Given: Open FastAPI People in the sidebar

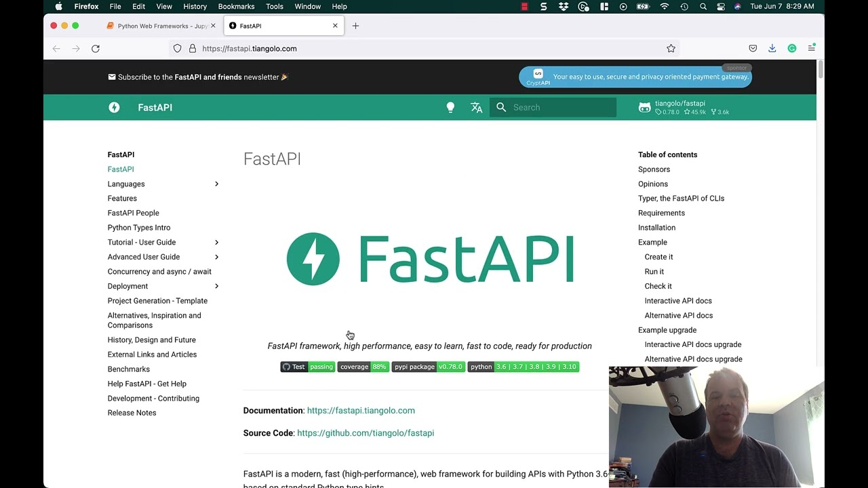Looking at the screenshot, I should point(134,213).
